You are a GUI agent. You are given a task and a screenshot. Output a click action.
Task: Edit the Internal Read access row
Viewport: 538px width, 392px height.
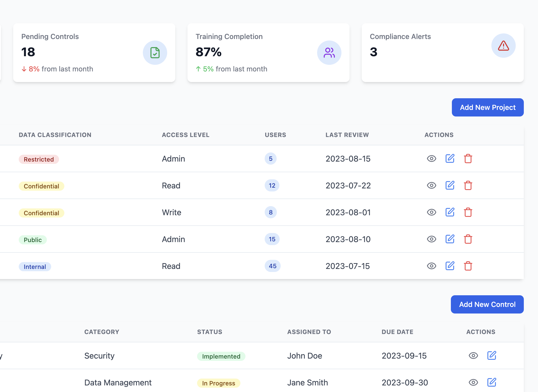450,266
